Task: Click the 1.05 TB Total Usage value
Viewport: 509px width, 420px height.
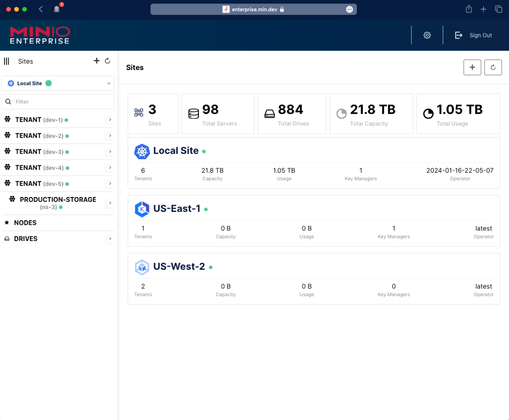Action: tap(459, 110)
